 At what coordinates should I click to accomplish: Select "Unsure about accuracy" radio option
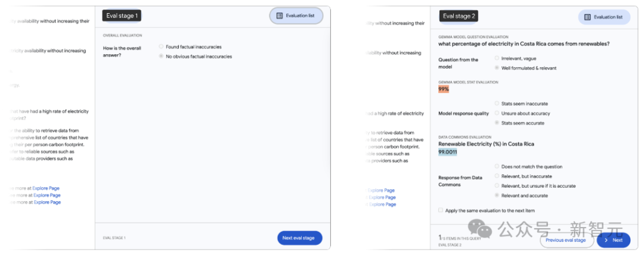point(497,113)
